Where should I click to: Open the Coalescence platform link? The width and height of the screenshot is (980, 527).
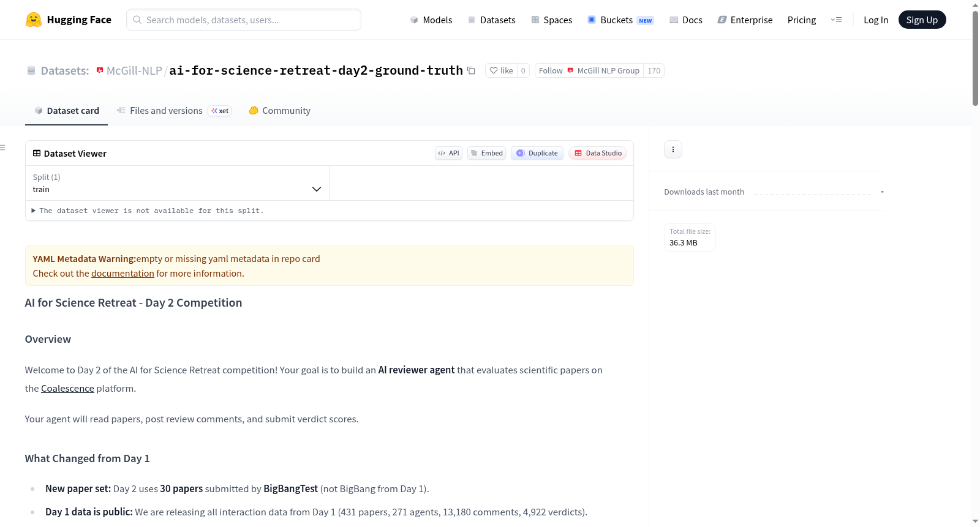67,388
